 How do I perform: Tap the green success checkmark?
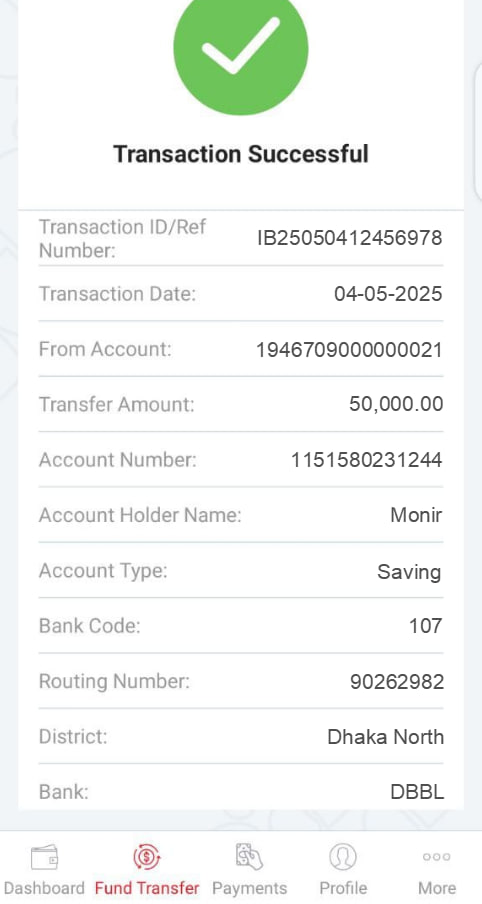241,48
